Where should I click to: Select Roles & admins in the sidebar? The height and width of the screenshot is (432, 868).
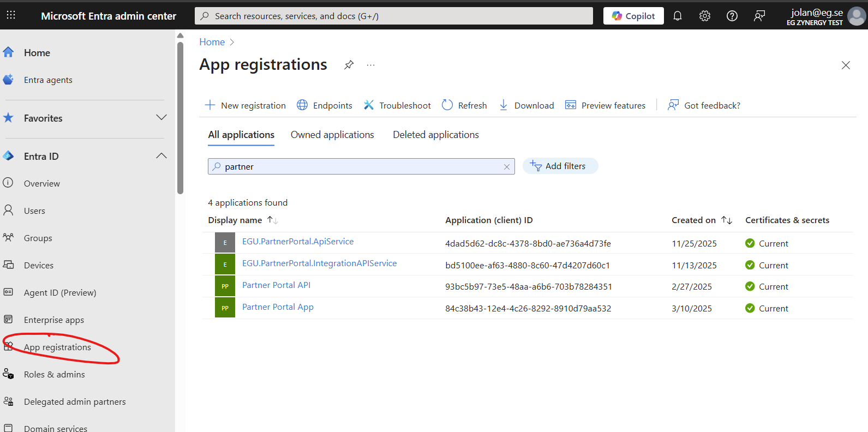[55, 374]
